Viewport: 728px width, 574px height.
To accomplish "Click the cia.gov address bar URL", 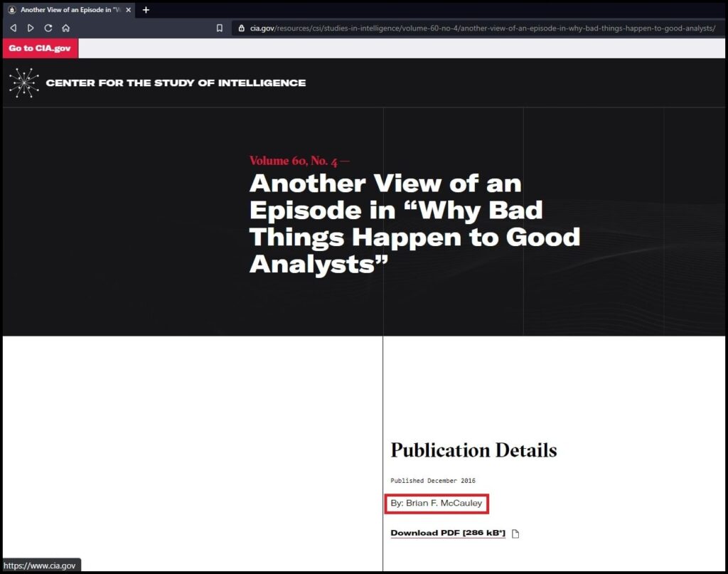I will point(483,28).
